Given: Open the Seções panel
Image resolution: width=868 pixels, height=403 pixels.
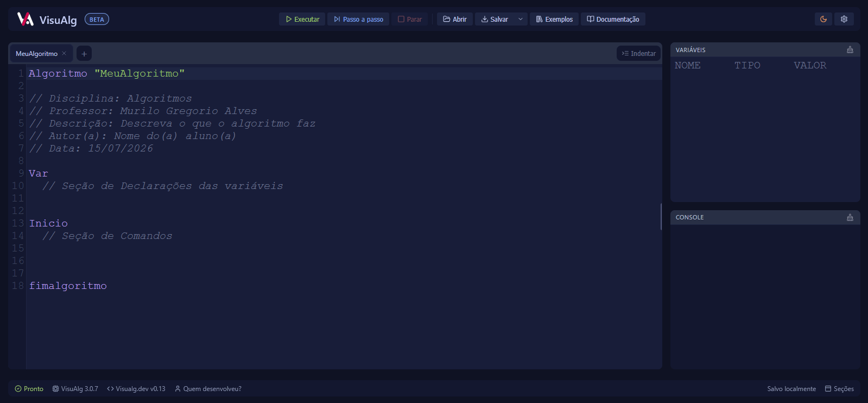Looking at the screenshot, I should pos(839,389).
